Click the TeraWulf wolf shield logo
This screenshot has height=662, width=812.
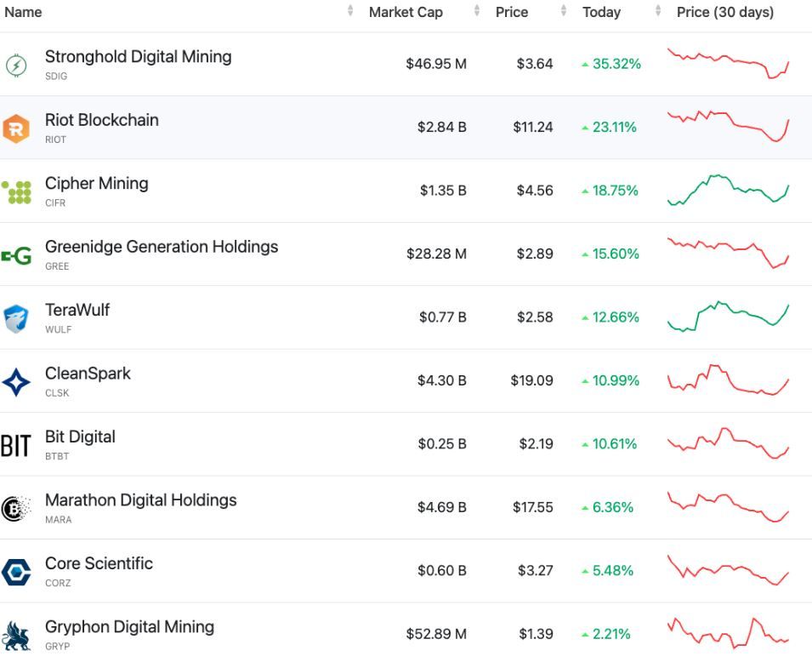[x=15, y=318]
